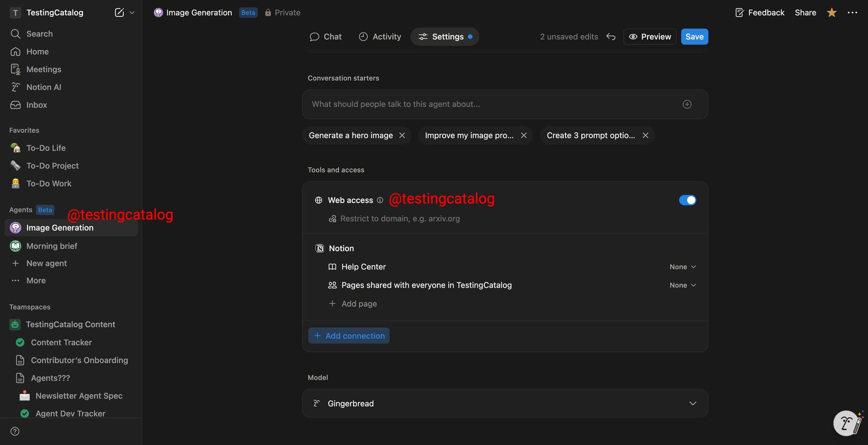Preview the agent with the eye button
Image resolution: width=868 pixels, height=445 pixels.
[x=650, y=37]
